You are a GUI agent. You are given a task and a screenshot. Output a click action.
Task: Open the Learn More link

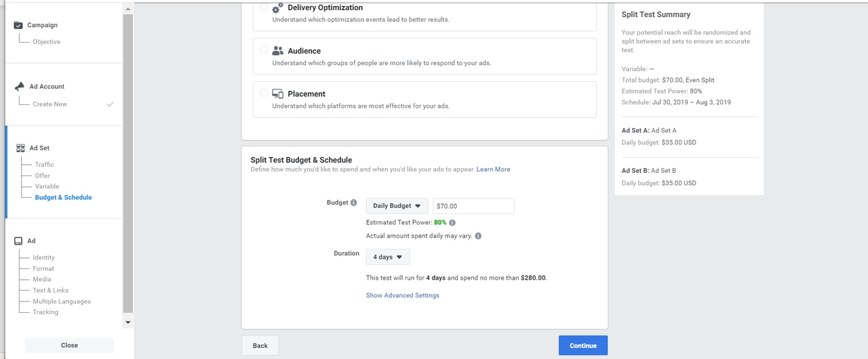[x=493, y=169]
